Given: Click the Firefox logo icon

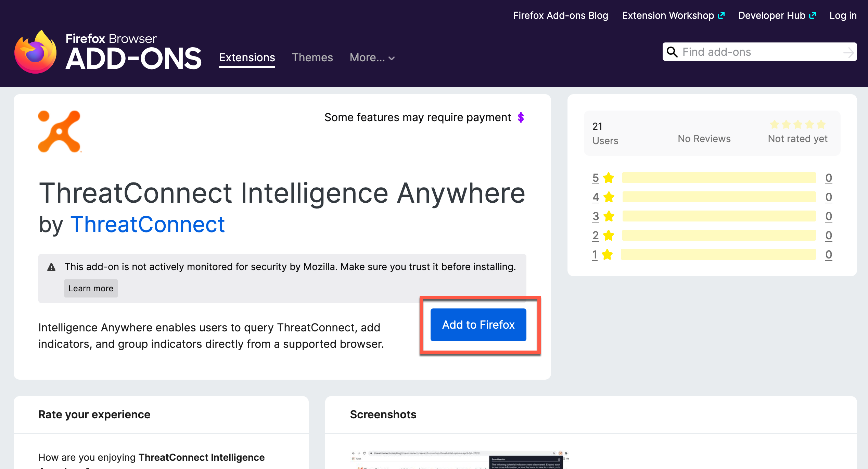Looking at the screenshot, I should [x=36, y=52].
